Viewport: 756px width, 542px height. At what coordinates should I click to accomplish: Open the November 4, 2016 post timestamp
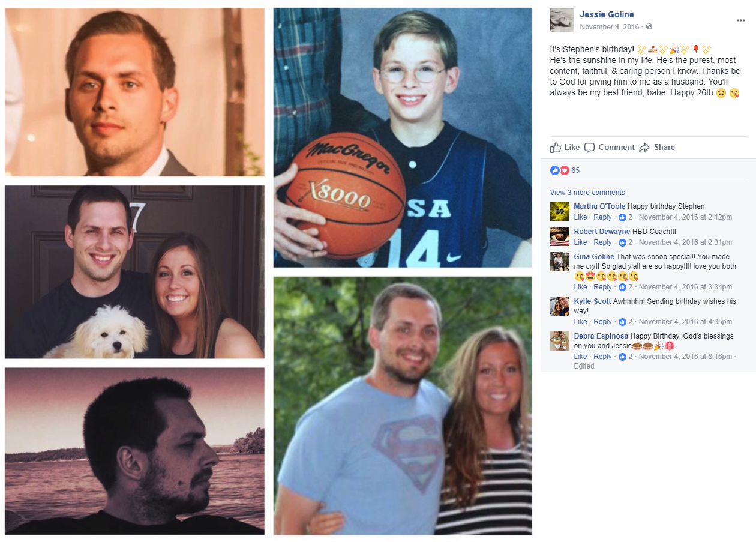click(x=608, y=27)
